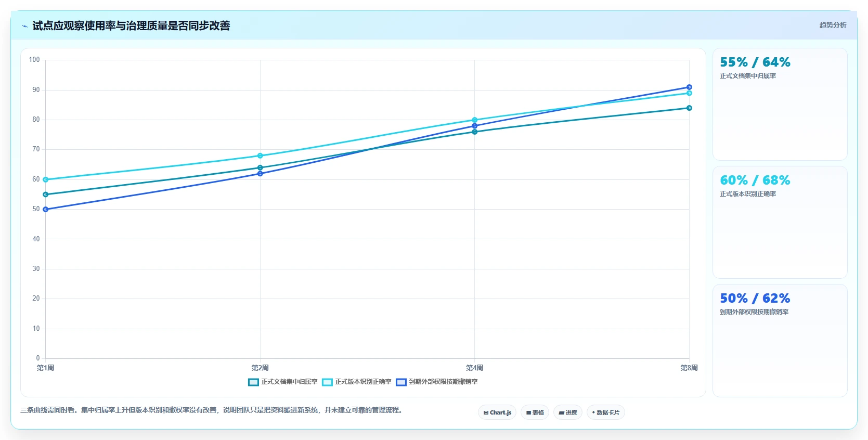Click the 进度 chip
The height and width of the screenshot is (440, 868).
[568, 412]
